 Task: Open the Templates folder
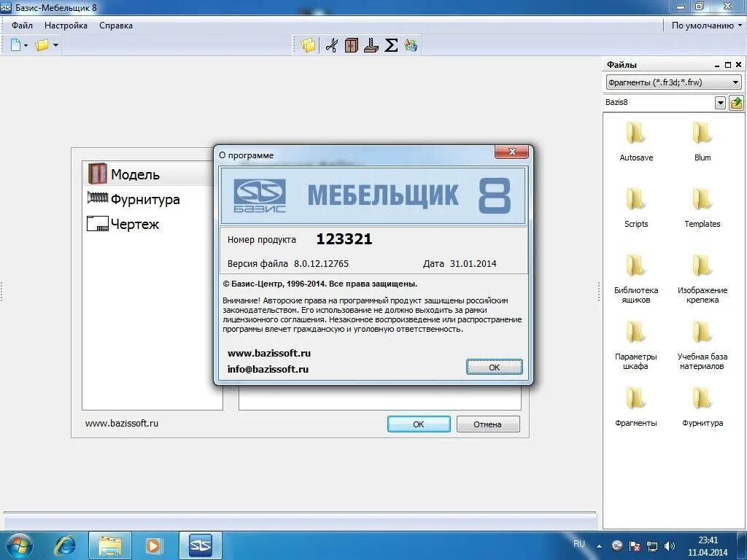pos(703,208)
